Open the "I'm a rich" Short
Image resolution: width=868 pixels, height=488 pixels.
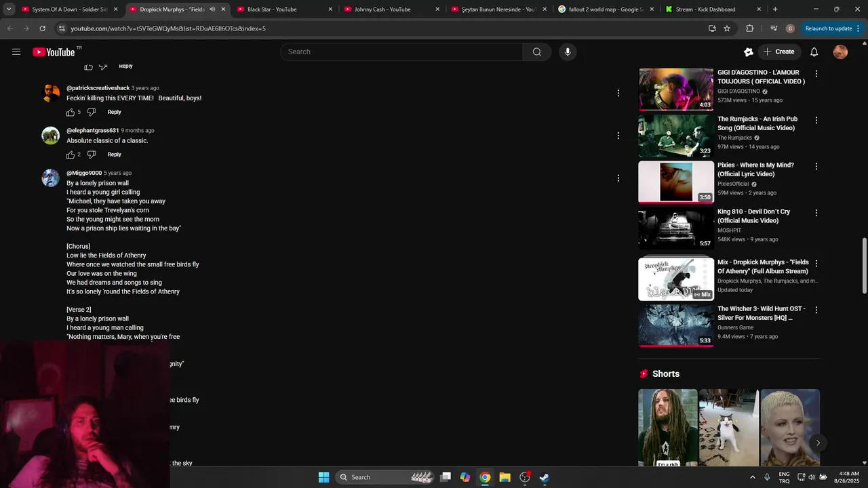pos(668,428)
